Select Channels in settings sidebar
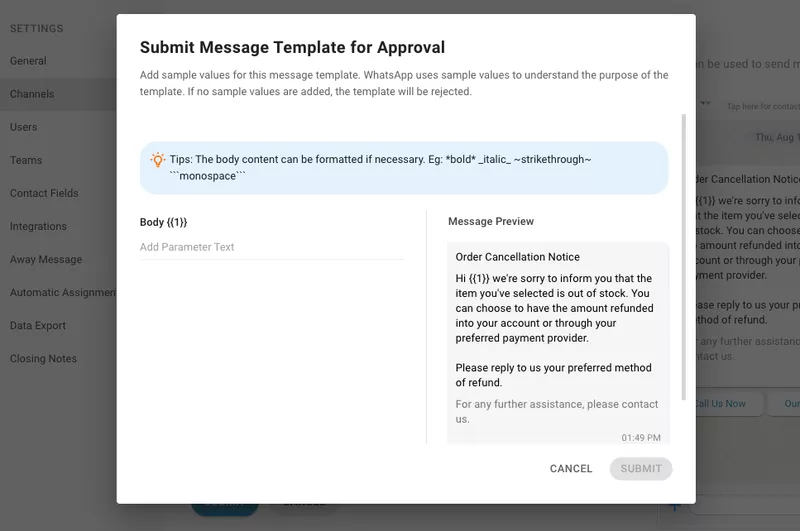Viewport: 800px width, 531px height. pos(32,94)
